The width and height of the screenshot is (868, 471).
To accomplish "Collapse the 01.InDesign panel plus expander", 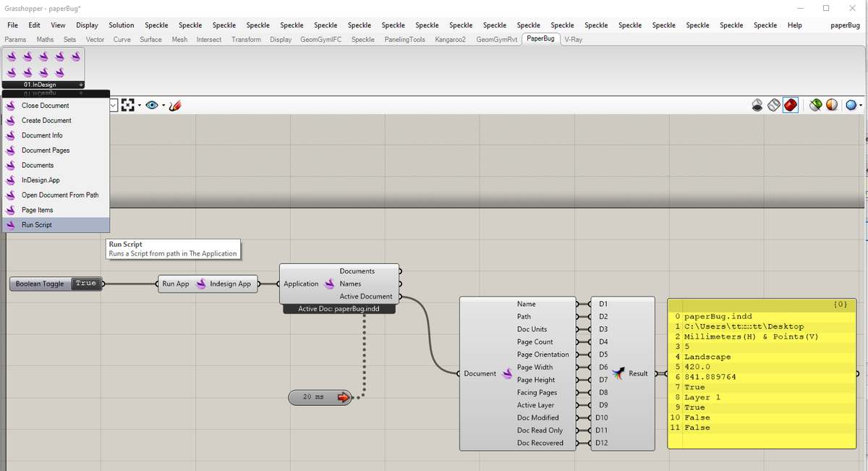I will [81, 85].
